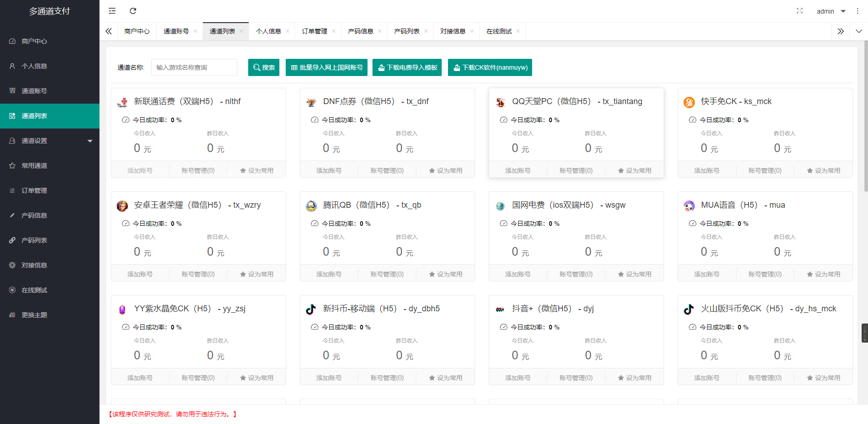This screenshot has width=868, height=424.
Task: Select 订单管理 in the sidebar
Action: click(x=34, y=190)
